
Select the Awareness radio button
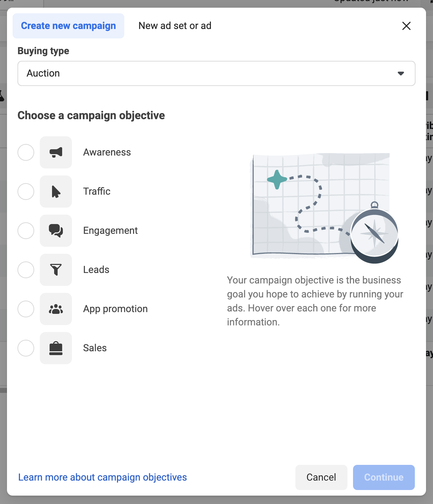pos(26,152)
